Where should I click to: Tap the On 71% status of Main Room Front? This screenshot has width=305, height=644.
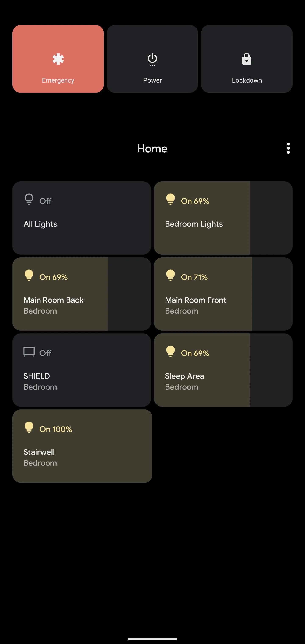point(194,277)
